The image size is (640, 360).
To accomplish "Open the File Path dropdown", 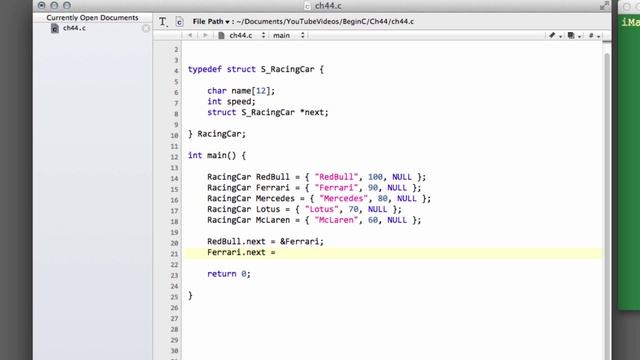I will [x=211, y=22].
